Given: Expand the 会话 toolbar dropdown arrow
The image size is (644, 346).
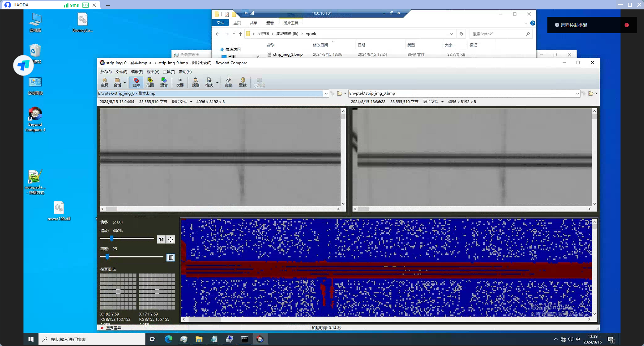Looking at the screenshot, I should pyautogui.click(x=124, y=82).
